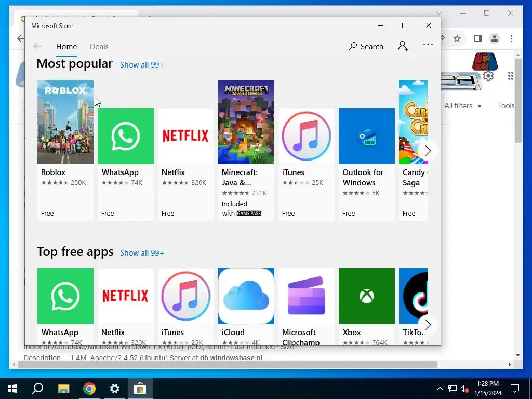
Task: Open Windows Start menu
Action: 12,389
